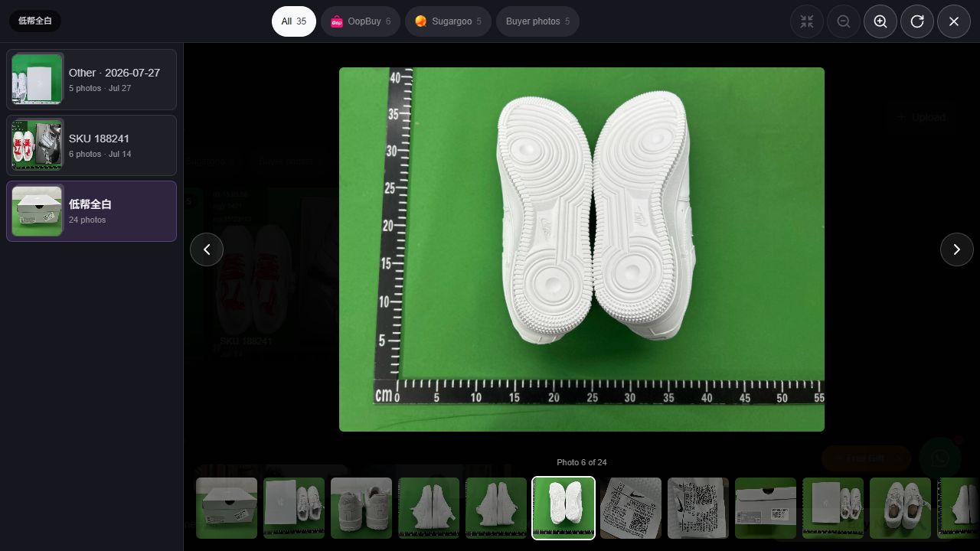
Task: Click the zoom out magnifier icon
Action: [844, 21]
